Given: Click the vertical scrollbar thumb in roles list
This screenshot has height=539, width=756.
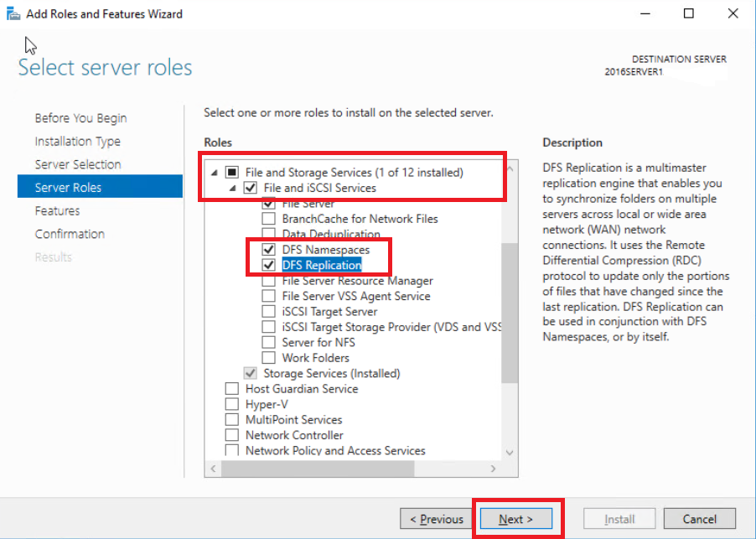Looking at the screenshot, I should (x=510, y=313).
